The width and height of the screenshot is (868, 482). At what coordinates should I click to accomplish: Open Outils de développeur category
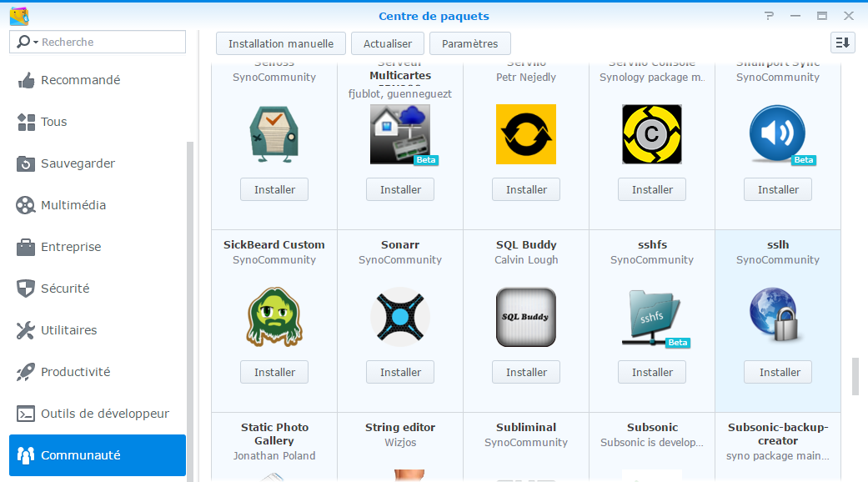[98, 414]
